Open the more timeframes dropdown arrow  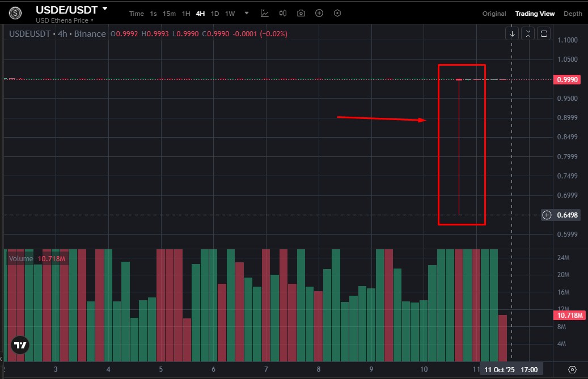pyautogui.click(x=246, y=14)
